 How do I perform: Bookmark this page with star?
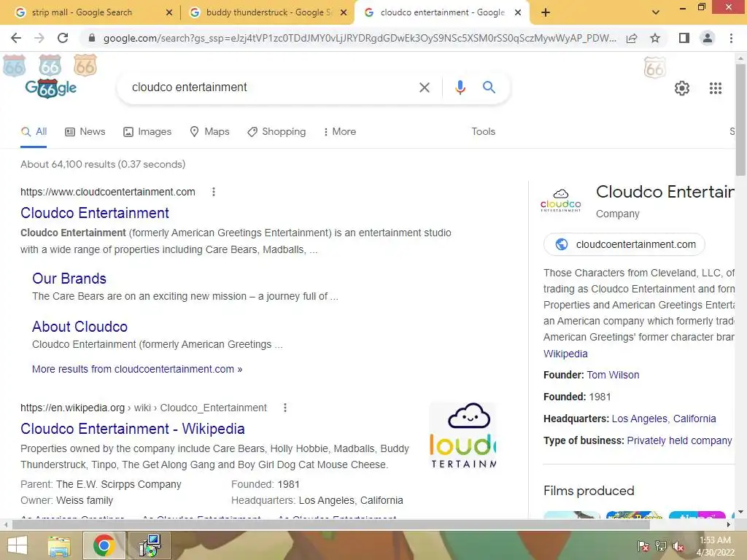click(655, 38)
